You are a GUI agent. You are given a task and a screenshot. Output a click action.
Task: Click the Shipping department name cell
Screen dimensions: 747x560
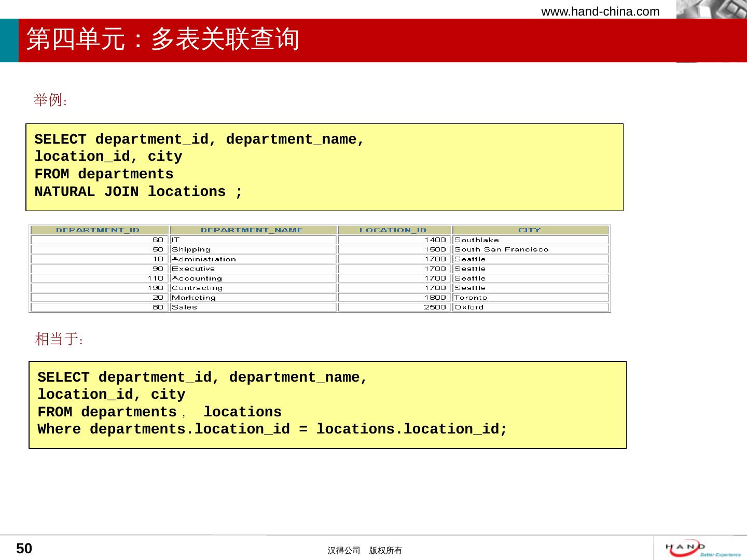pyautogui.click(x=191, y=249)
